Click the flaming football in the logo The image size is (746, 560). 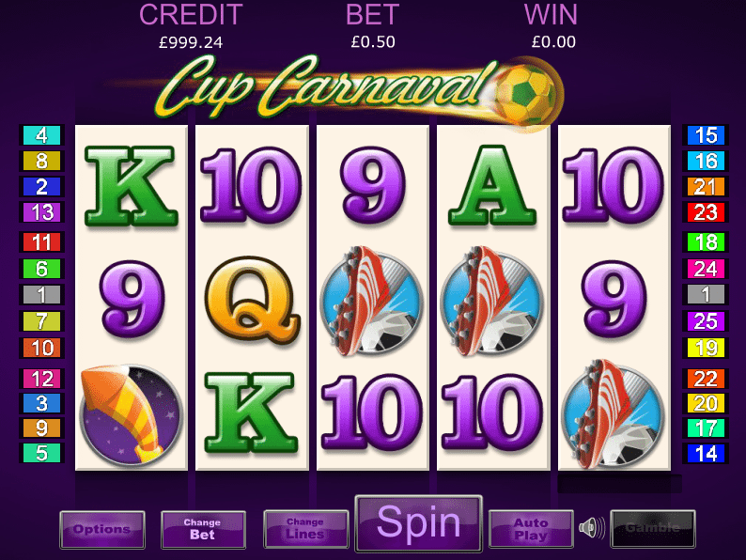[x=526, y=93]
